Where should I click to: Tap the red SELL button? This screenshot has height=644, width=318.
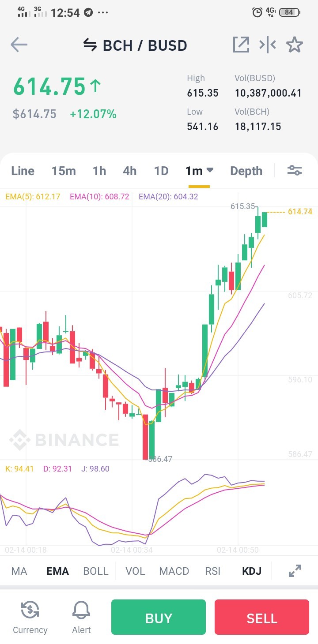click(x=262, y=618)
